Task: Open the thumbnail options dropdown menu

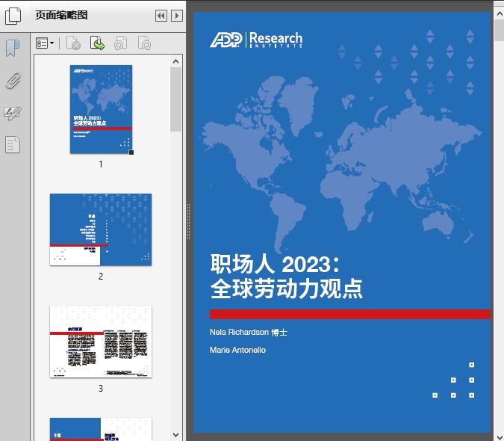Action: click(x=45, y=43)
